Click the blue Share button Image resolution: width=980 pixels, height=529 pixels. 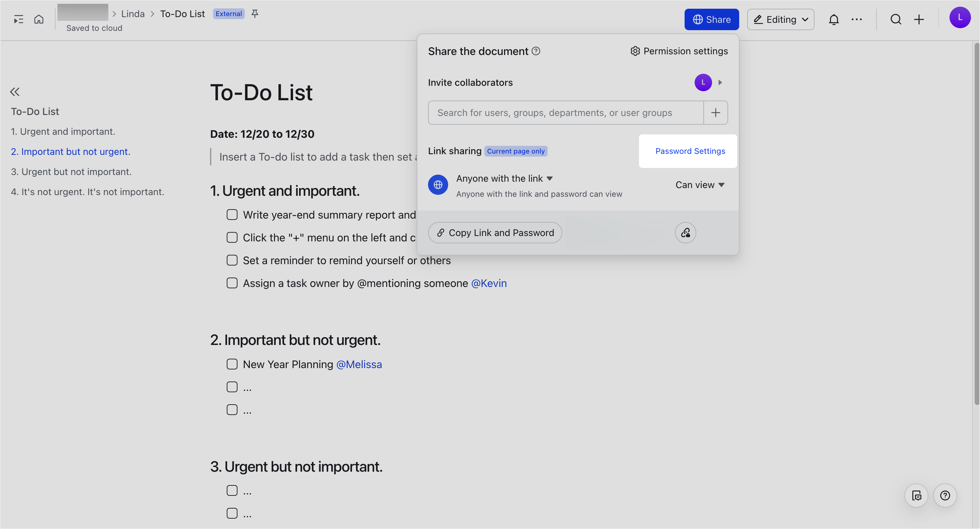711,19
